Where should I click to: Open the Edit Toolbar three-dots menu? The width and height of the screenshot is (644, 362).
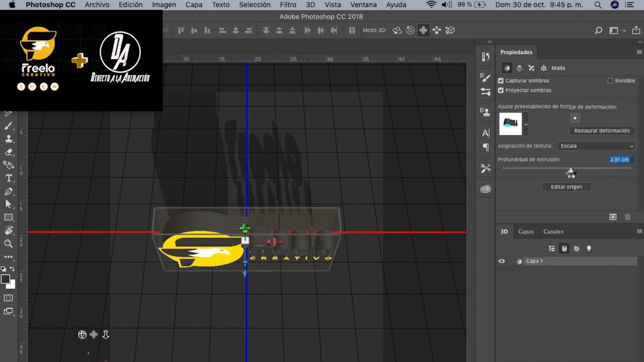click(x=9, y=257)
